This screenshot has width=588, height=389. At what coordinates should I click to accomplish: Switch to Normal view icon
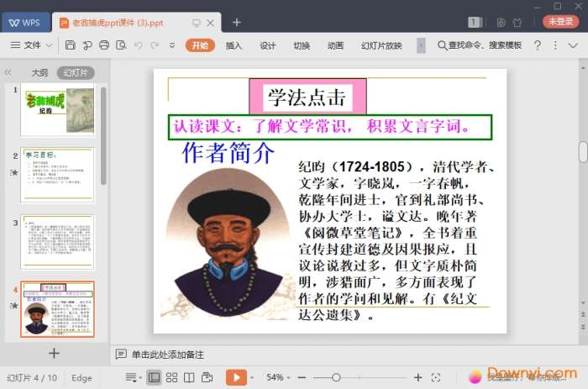tap(154, 377)
